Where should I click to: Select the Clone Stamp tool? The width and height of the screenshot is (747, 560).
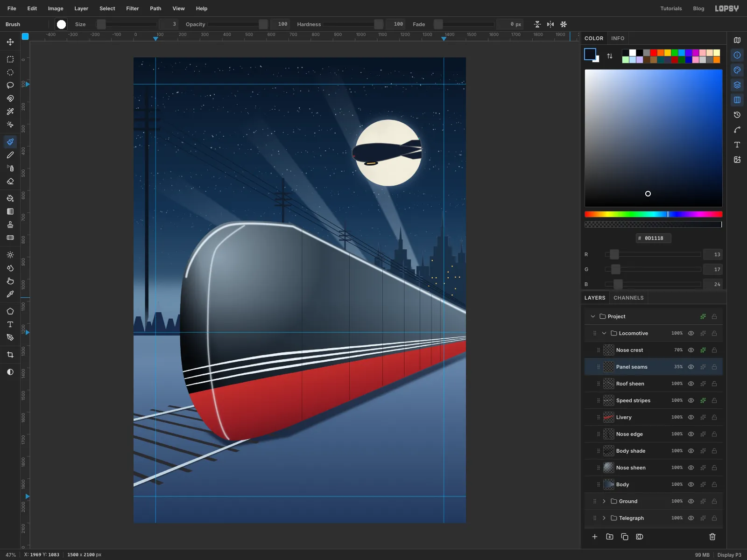(x=10, y=224)
